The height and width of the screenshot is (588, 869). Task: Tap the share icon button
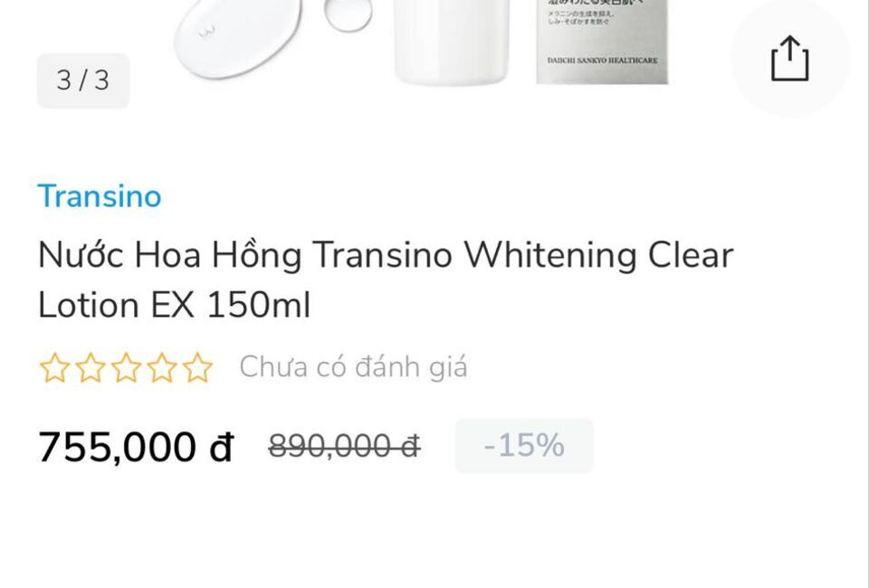(x=789, y=59)
